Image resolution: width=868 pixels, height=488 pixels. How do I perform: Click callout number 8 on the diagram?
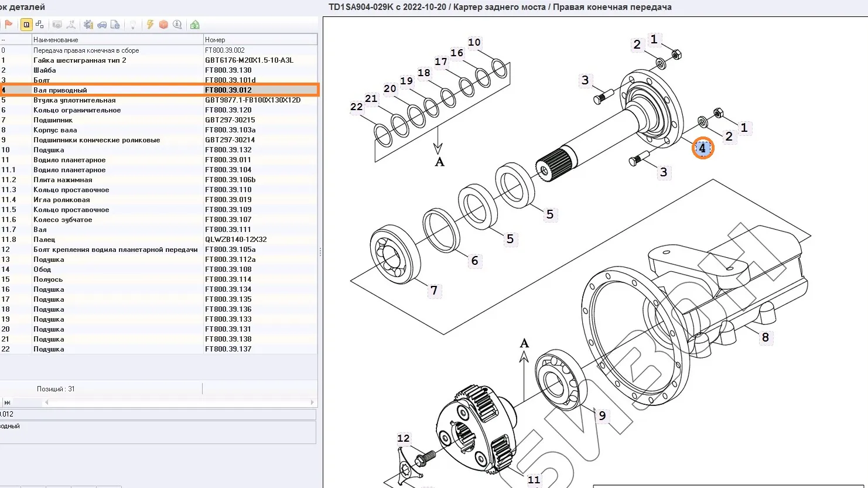[x=765, y=337]
